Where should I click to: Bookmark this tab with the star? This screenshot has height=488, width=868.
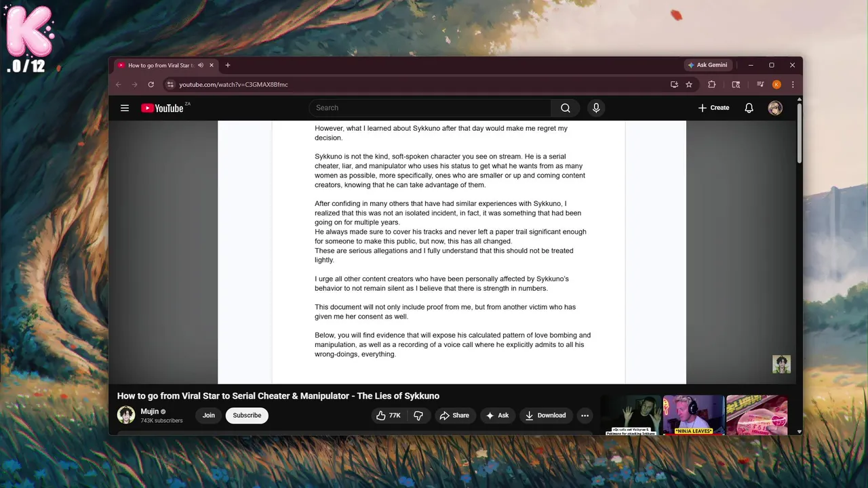[689, 85]
